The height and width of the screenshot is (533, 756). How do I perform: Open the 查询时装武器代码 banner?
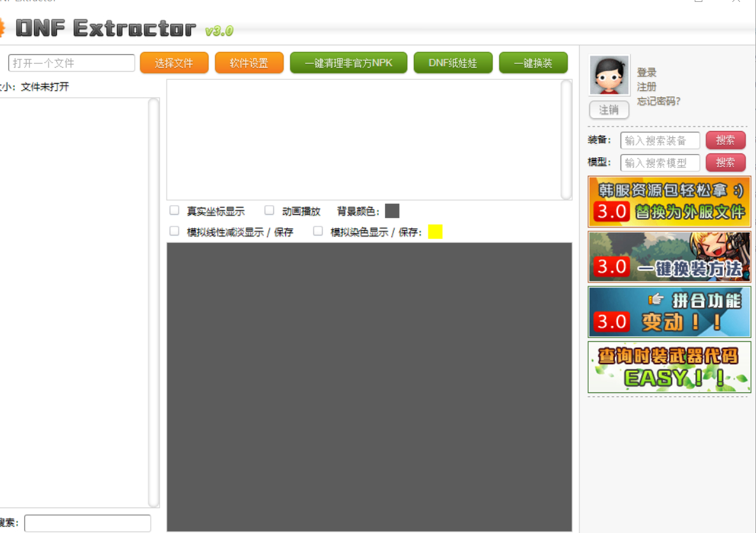point(669,367)
